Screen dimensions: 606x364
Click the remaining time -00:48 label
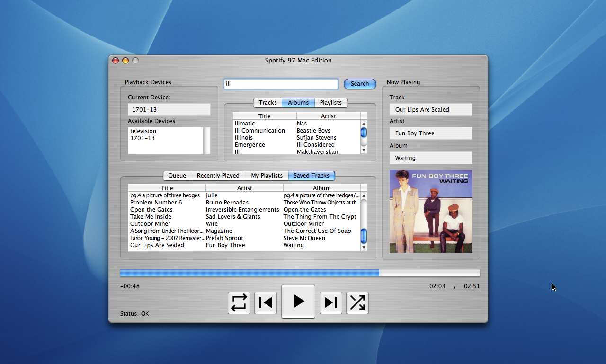coord(130,286)
